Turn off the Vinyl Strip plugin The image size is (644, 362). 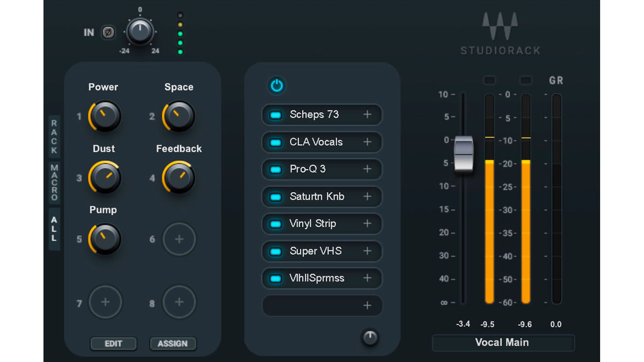click(x=276, y=224)
